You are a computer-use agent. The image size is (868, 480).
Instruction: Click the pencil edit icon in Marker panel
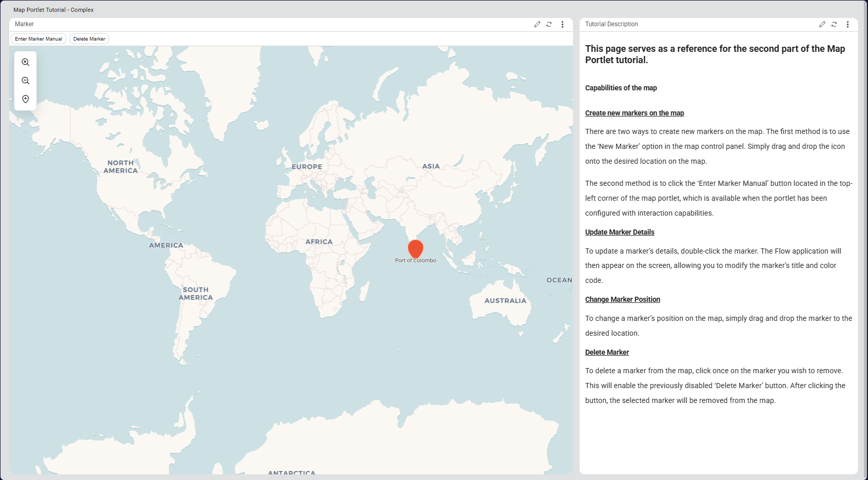coord(537,24)
